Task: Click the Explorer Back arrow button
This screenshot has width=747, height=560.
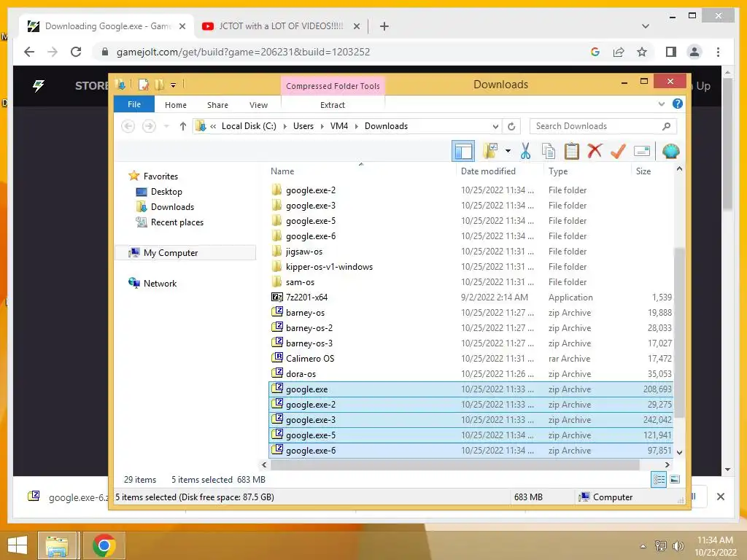Action: (x=128, y=126)
